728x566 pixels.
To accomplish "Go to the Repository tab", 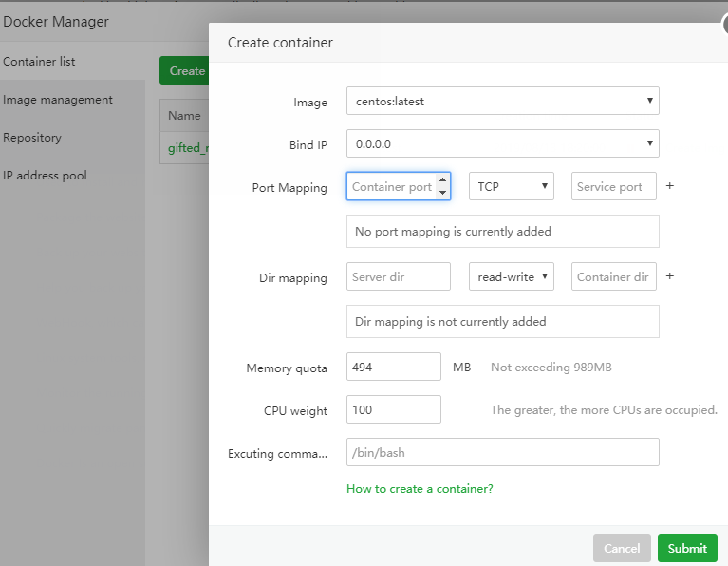I will [x=32, y=138].
